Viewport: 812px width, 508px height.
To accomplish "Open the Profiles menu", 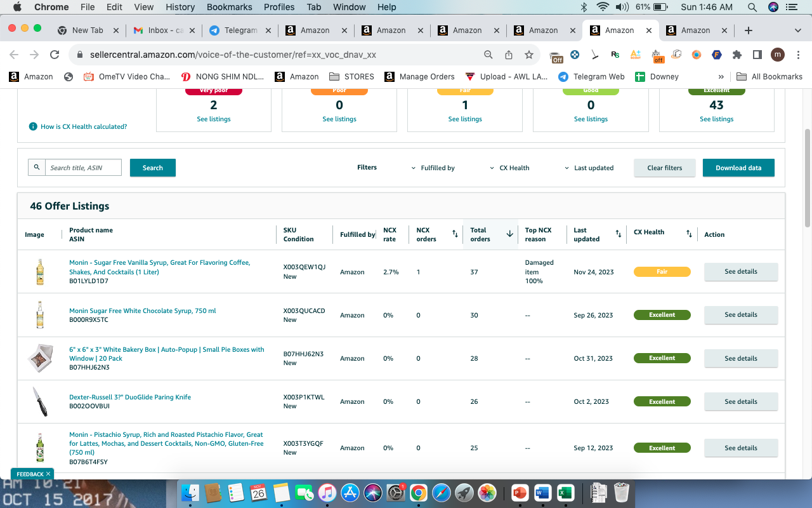I will coord(279,7).
